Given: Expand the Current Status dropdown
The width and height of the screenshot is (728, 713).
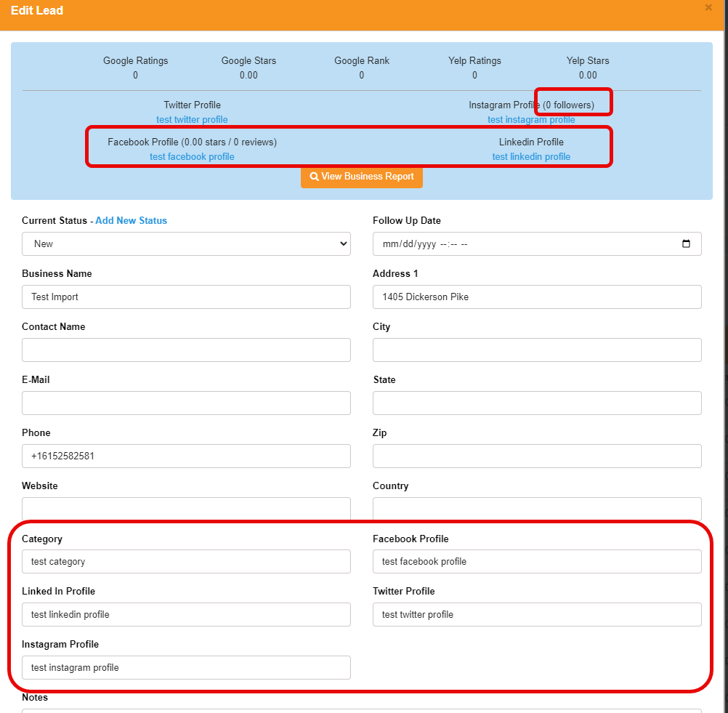Looking at the screenshot, I should point(186,244).
